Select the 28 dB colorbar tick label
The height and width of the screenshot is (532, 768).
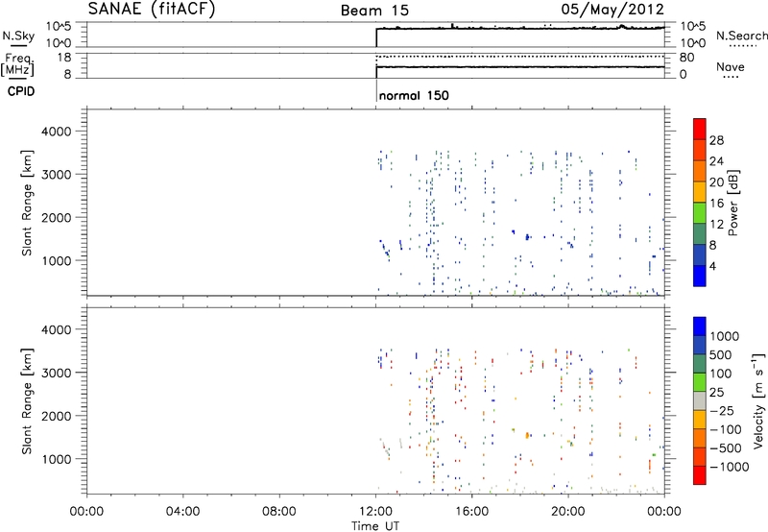tap(716, 140)
